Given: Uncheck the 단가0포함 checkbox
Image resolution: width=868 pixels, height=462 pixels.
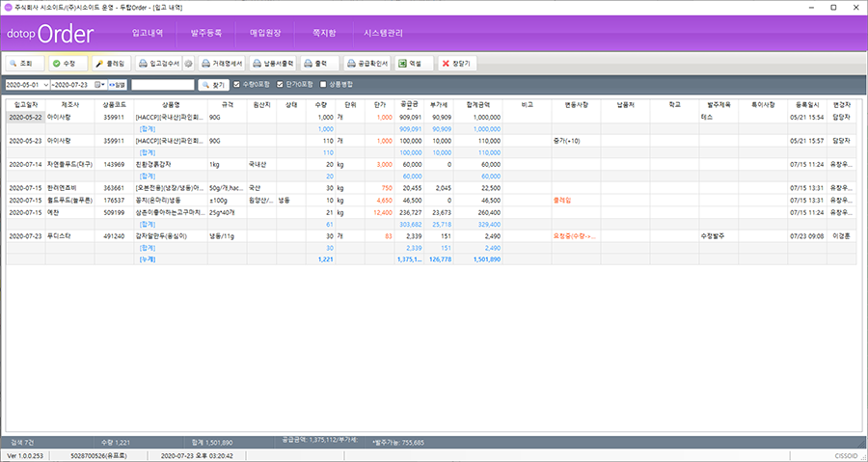Looking at the screenshot, I should click(279, 85).
